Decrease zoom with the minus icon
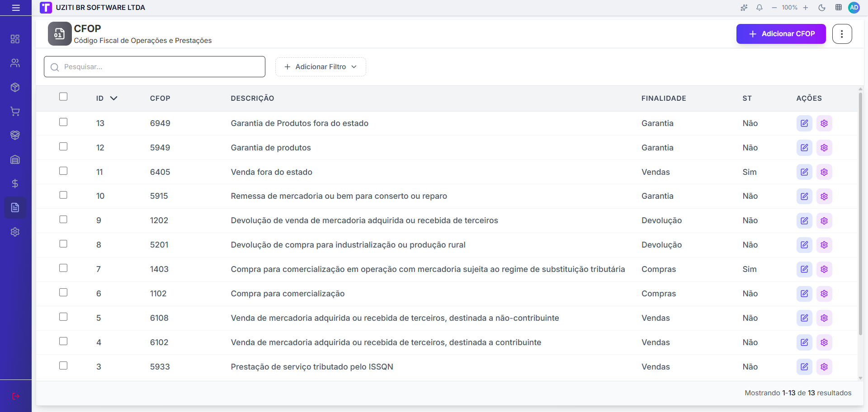The width and height of the screenshot is (868, 412). coord(774,8)
